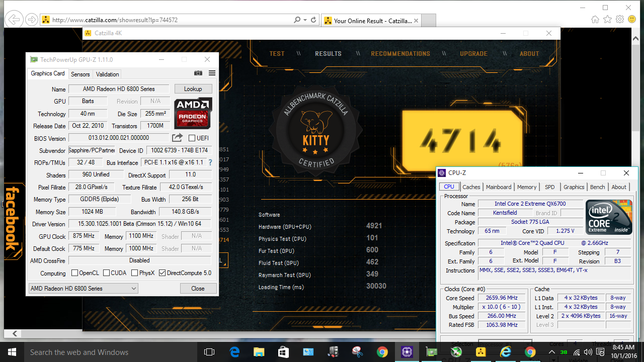The height and width of the screenshot is (362, 644).
Task: Click the GPU-Z Close button
Action: point(198,289)
